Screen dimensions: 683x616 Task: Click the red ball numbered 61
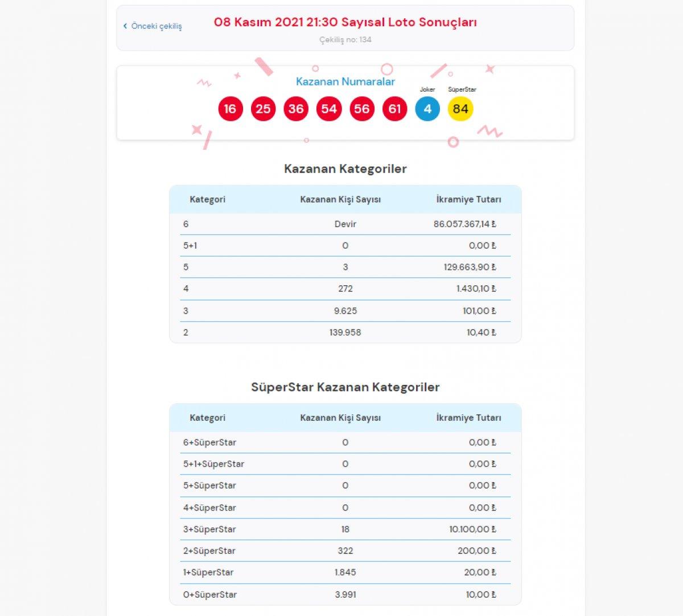coord(395,109)
